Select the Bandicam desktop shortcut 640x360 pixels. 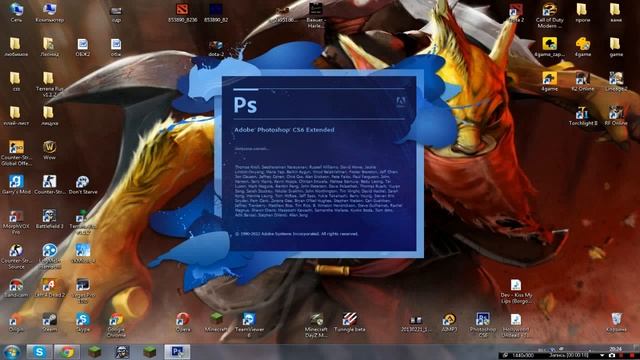(16, 287)
